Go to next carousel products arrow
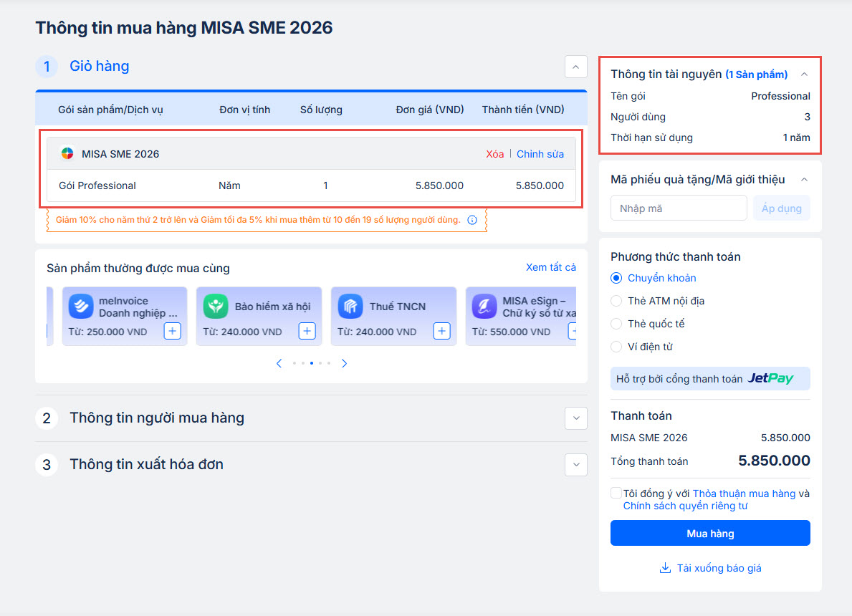The image size is (852, 616). point(345,363)
